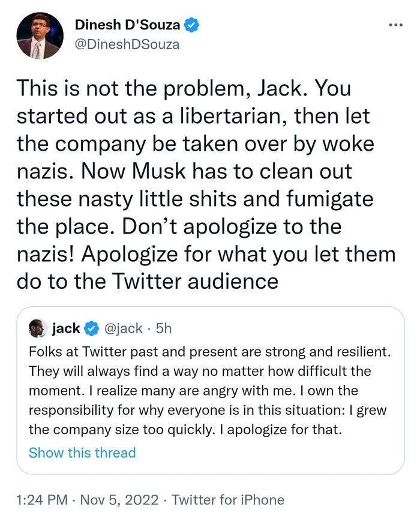Image resolution: width=420 pixels, height=523 pixels.
Task: Click the Nov 5, 2022 date
Action: pyautogui.click(x=119, y=500)
